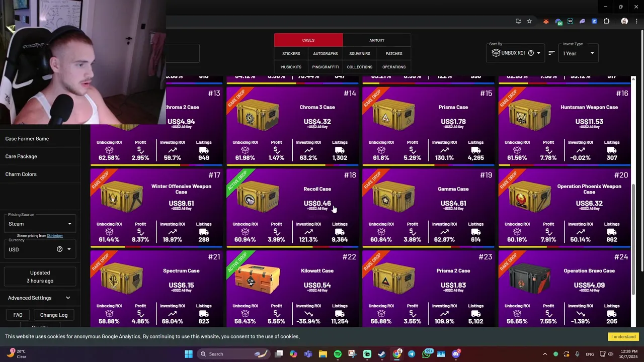Click the FAQ button
Image resolution: width=644 pixels, height=362 pixels.
18,315
